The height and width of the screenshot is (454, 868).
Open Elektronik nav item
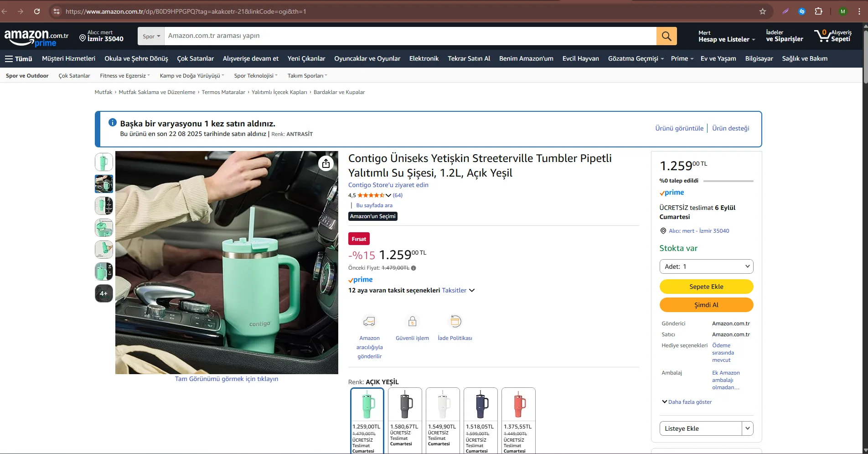(424, 59)
